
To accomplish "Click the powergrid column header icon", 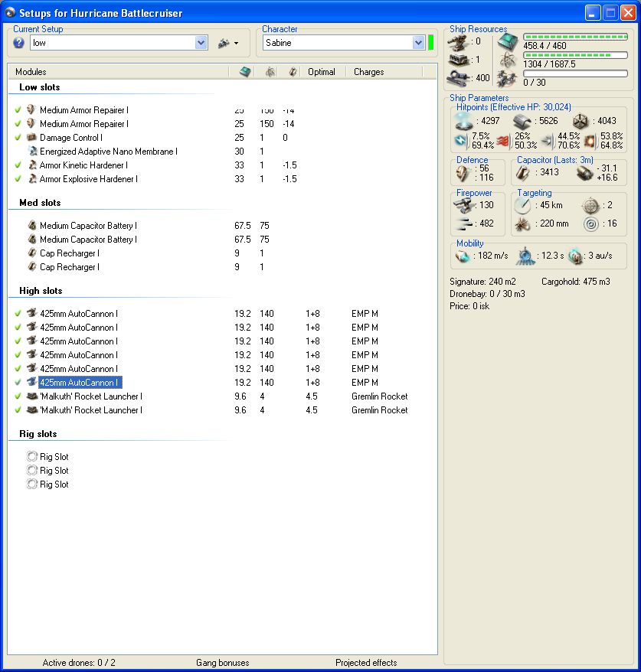I will tap(270, 72).
